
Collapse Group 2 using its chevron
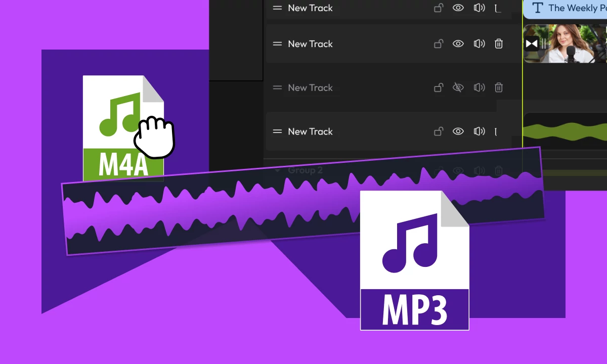click(x=277, y=170)
